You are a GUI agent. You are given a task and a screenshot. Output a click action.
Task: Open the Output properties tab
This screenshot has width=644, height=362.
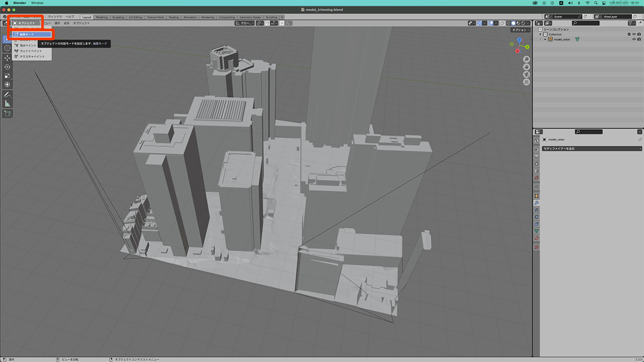click(537, 156)
